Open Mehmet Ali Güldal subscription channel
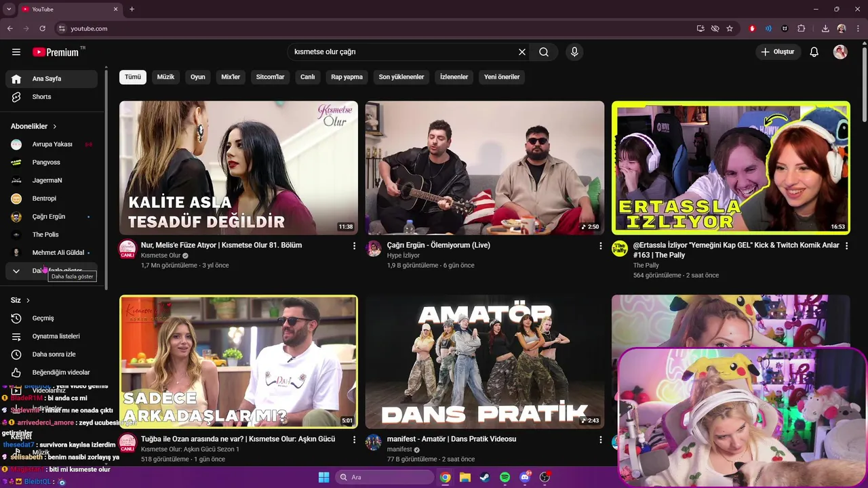 [x=52, y=253]
